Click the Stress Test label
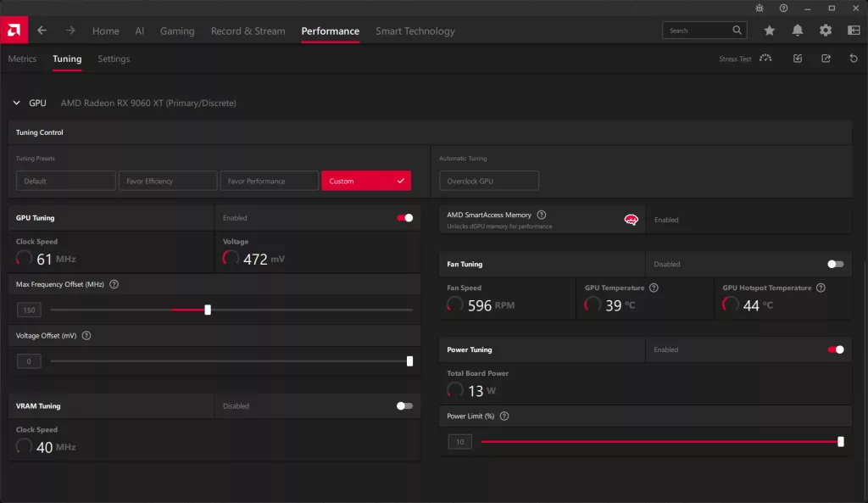868x503 pixels. click(735, 59)
